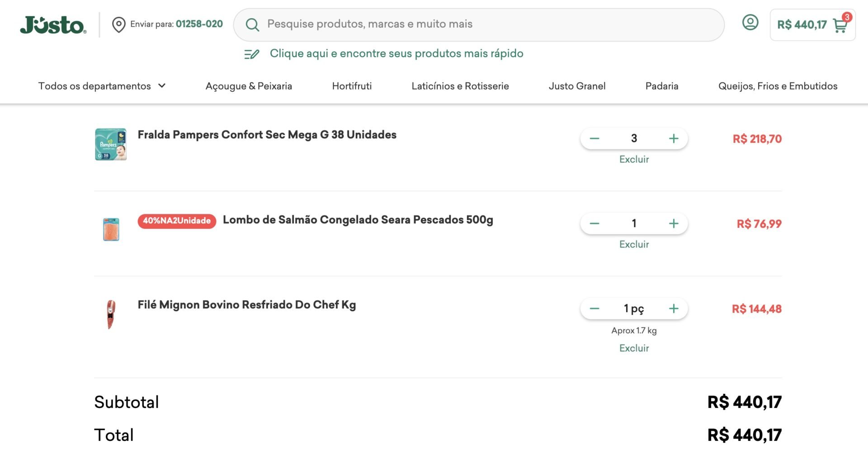This screenshot has width=868, height=455.
Task: Open the Padaria category
Action: pyautogui.click(x=662, y=86)
